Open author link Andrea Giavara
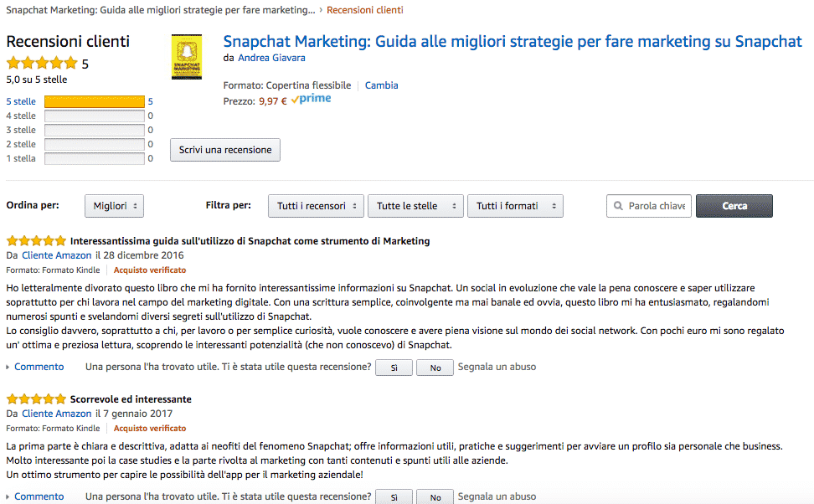Screen dimensions: 814x504 [x=271, y=58]
